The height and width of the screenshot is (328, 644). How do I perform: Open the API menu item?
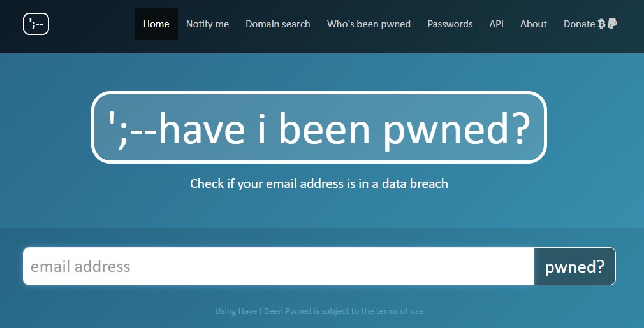pyautogui.click(x=496, y=24)
